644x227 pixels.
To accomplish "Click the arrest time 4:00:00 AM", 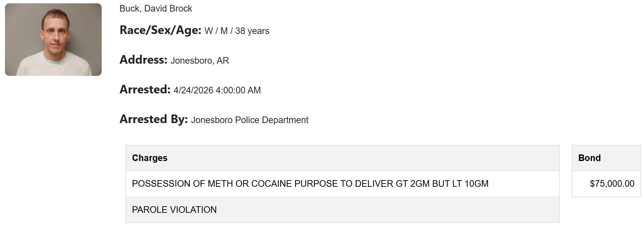I will 238,90.
